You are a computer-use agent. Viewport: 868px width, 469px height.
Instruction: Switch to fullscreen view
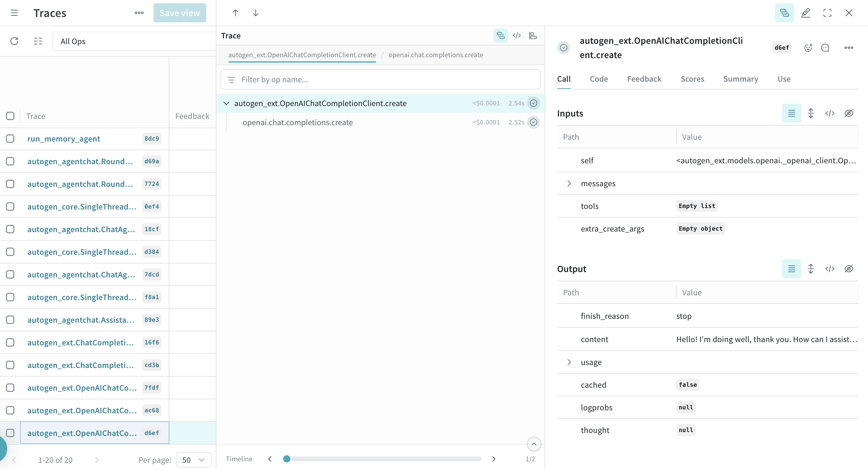pos(827,13)
